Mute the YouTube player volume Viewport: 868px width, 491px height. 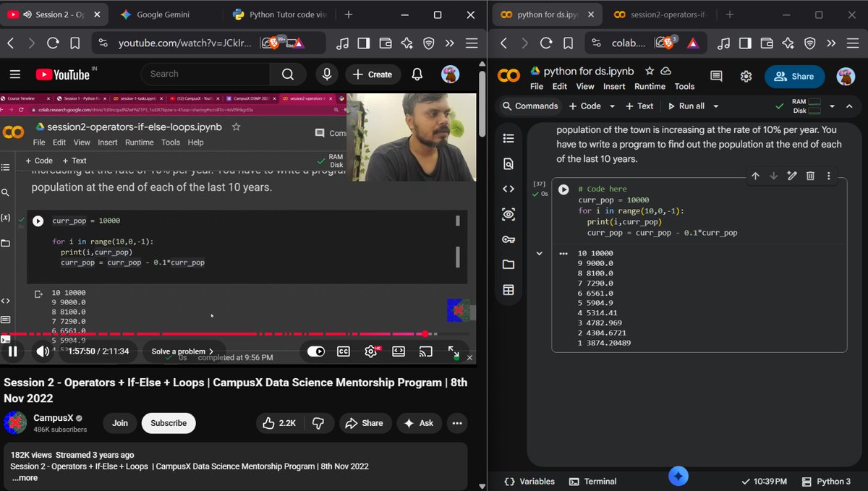point(43,351)
